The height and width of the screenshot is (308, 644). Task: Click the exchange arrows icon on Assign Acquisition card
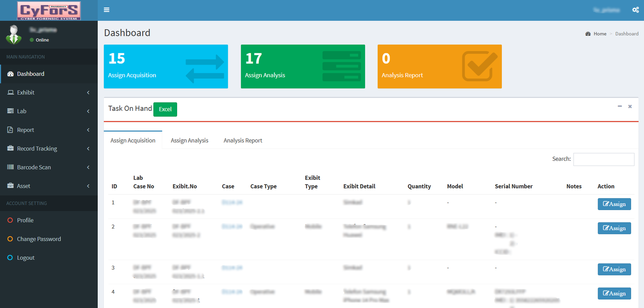(205, 69)
